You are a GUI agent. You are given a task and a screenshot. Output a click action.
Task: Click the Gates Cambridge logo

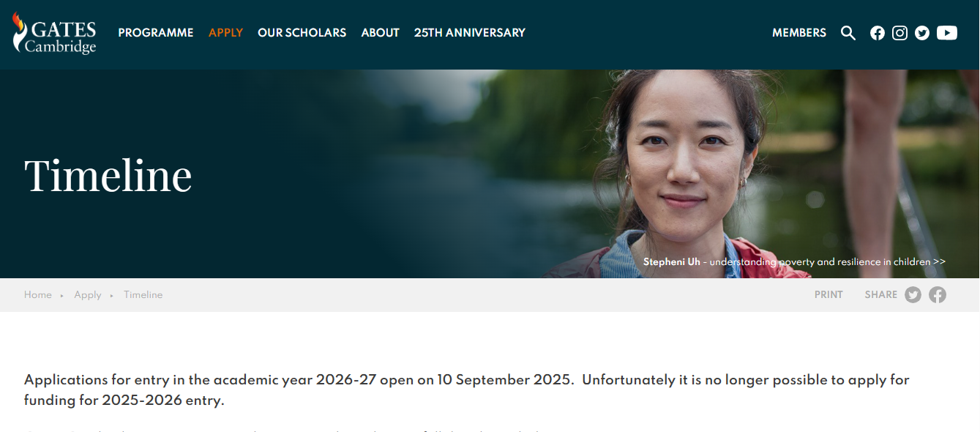pyautogui.click(x=55, y=34)
